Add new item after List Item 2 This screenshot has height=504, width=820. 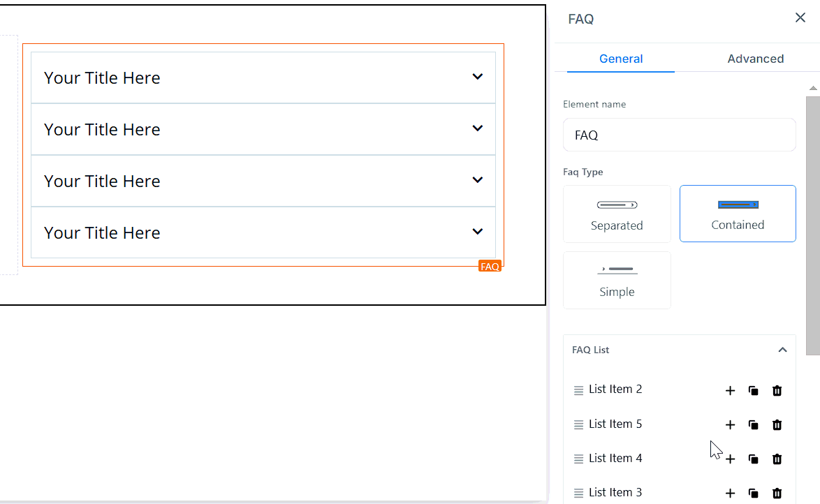pyautogui.click(x=730, y=391)
